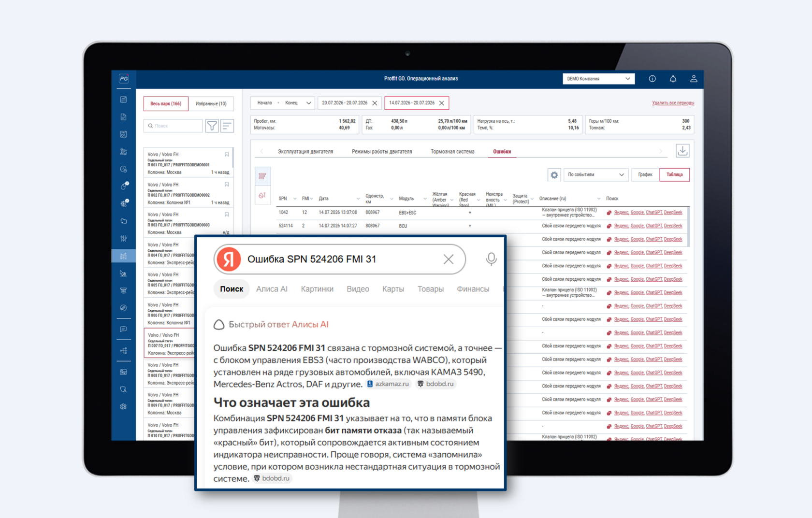Image resolution: width=812 pixels, height=518 pixels.
Task: Bookmark vehicle PROFFITGODEMO0001
Action: point(227,155)
